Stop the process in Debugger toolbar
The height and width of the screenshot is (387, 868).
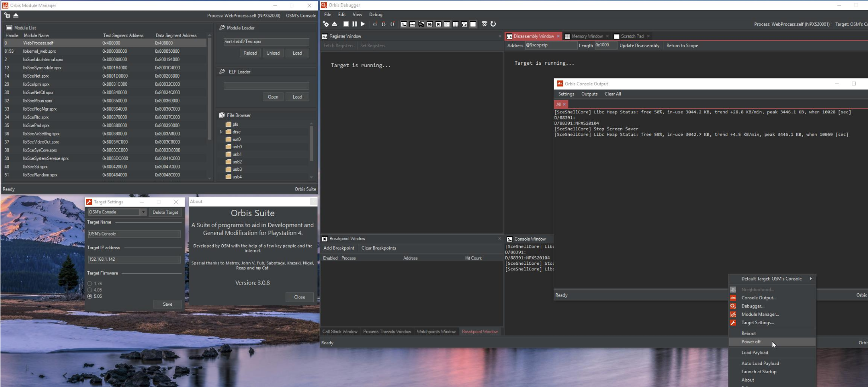click(x=346, y=24)
